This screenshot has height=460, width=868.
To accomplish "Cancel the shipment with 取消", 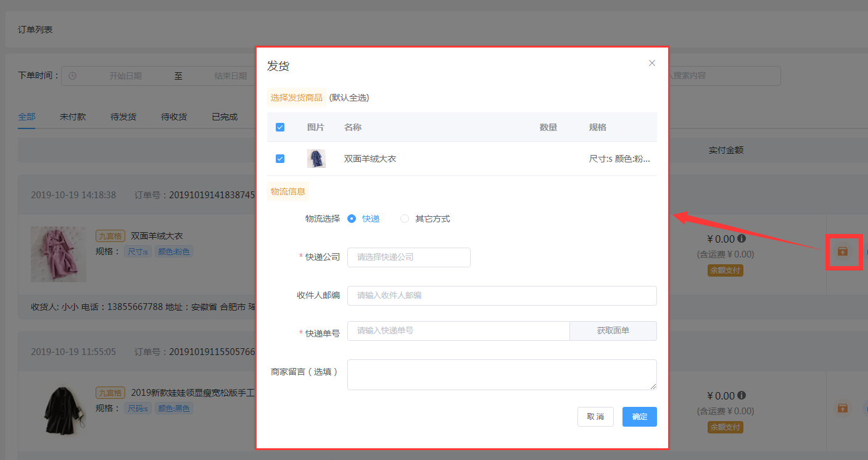I will (595, 417).
